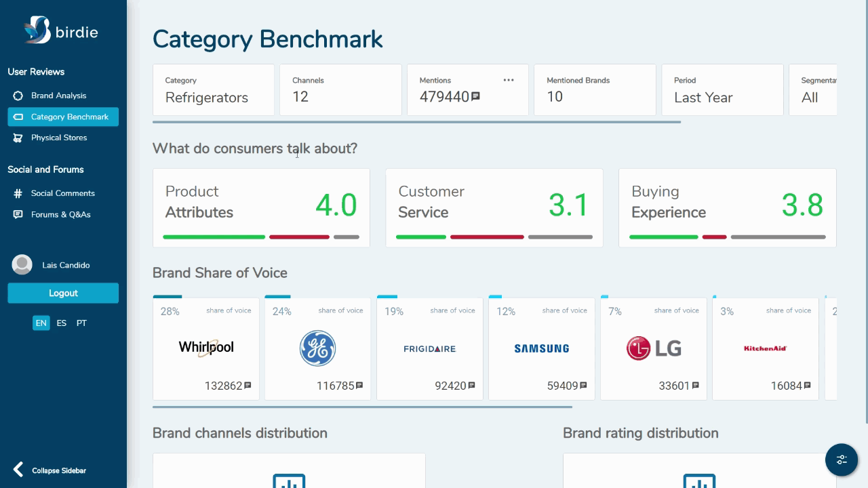Click the Forums chat bubble icon

click(18, 214)
